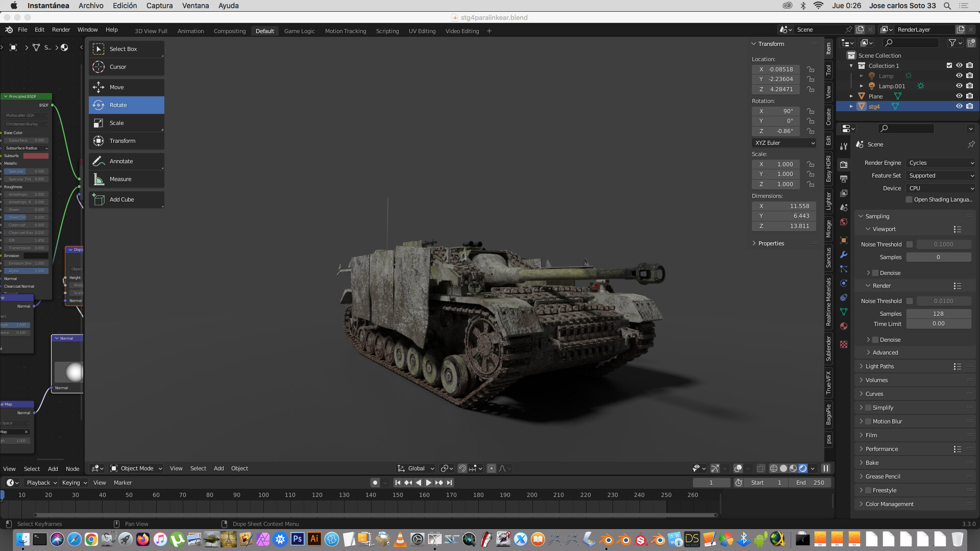This screenshot has width=980, height=551.
Task: Select the Cursor tool
Action: click(x=126, y=67)
